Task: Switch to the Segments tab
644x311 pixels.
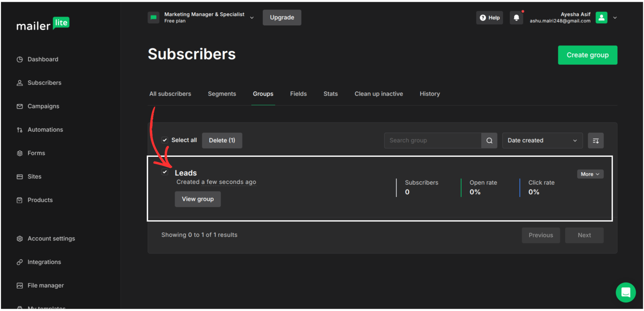Action: pos(222,94)
